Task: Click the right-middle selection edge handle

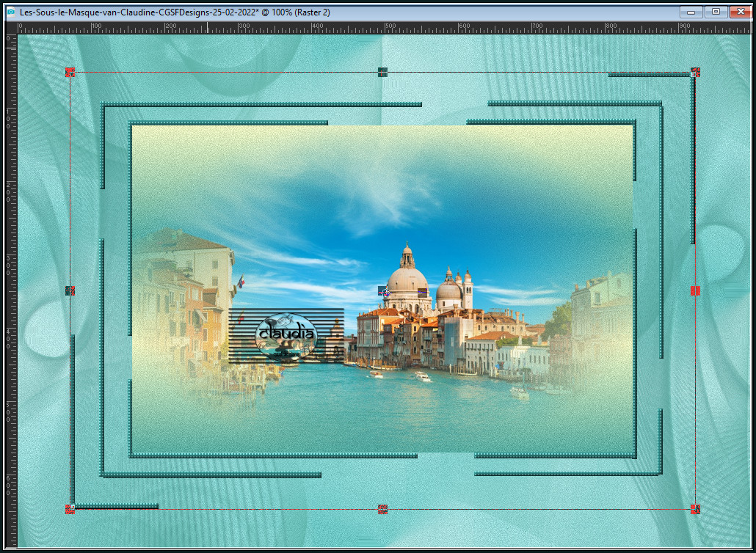Action: [695, 290]
